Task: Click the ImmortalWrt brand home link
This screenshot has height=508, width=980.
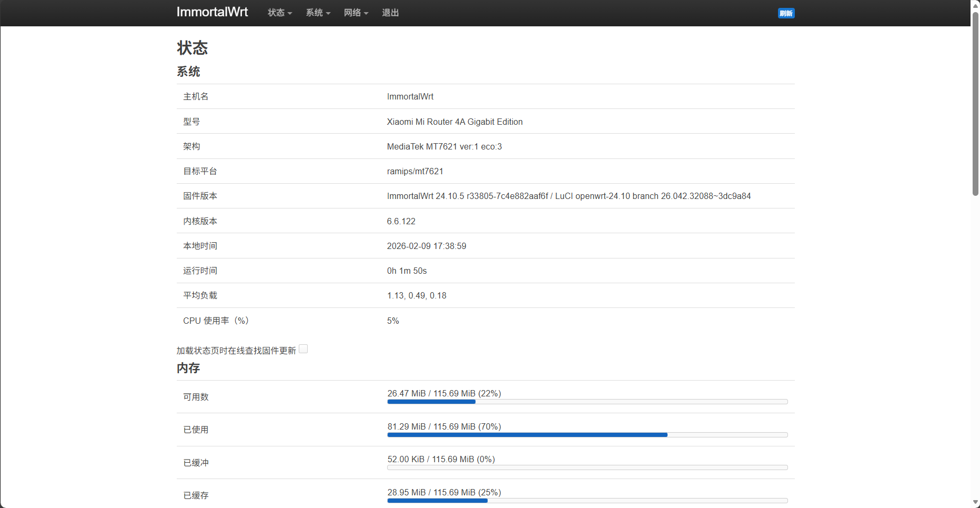Action: tap(212, 12)
